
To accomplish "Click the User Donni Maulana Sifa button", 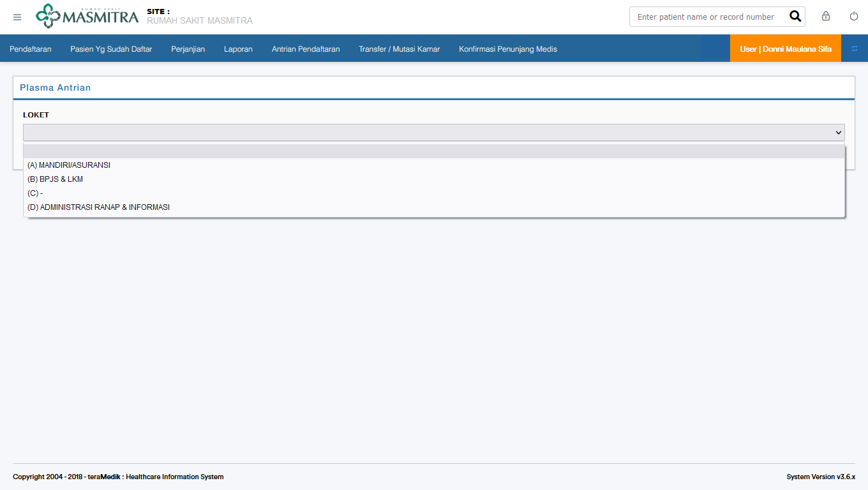I will [x=786, y=48].
